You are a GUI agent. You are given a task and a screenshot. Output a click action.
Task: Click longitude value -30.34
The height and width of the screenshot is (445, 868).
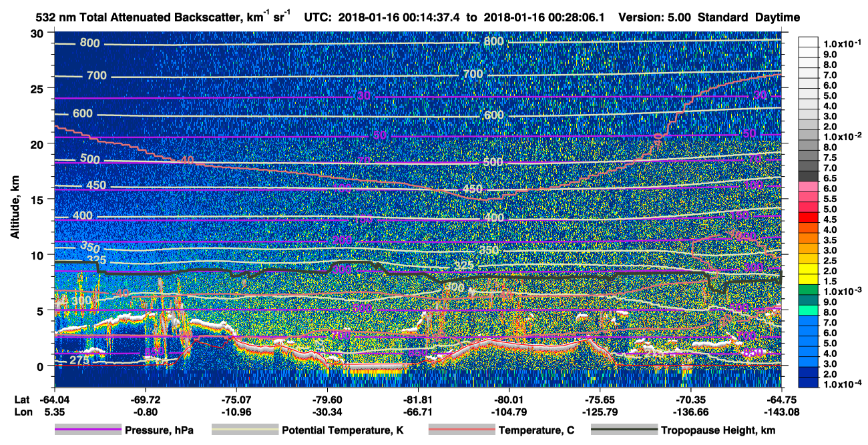tap(327, 412)
